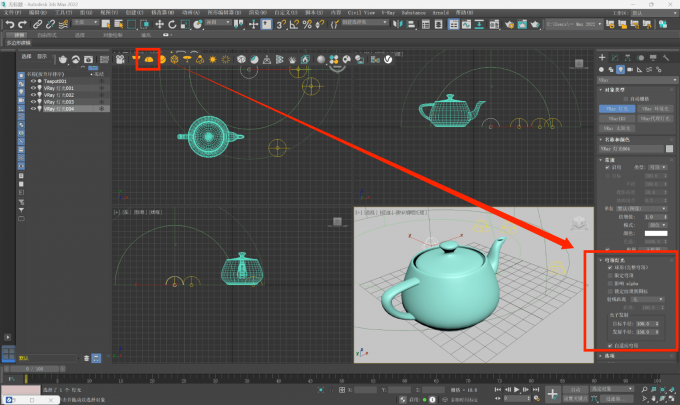Uncheck 球形(完整穹顶) checkbox
Viewport: 680px width, 405px height.
pyautogui.click(x=610, y=268)
